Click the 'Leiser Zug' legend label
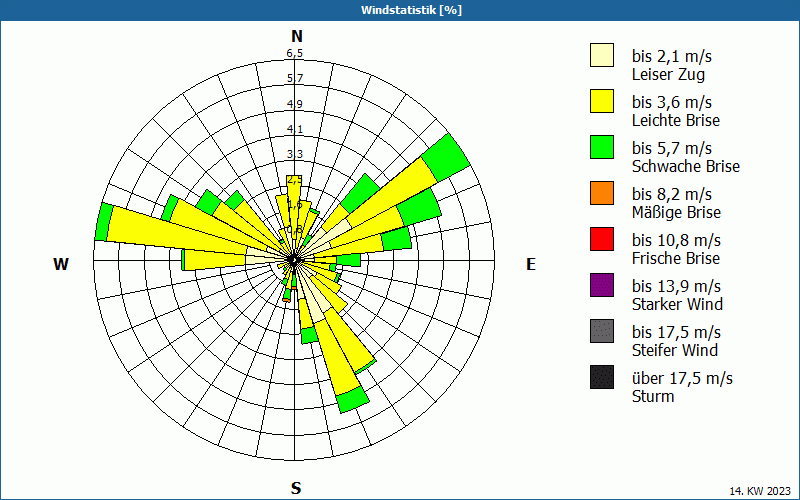This screenshot has width=800, height=500. point(668,74)
